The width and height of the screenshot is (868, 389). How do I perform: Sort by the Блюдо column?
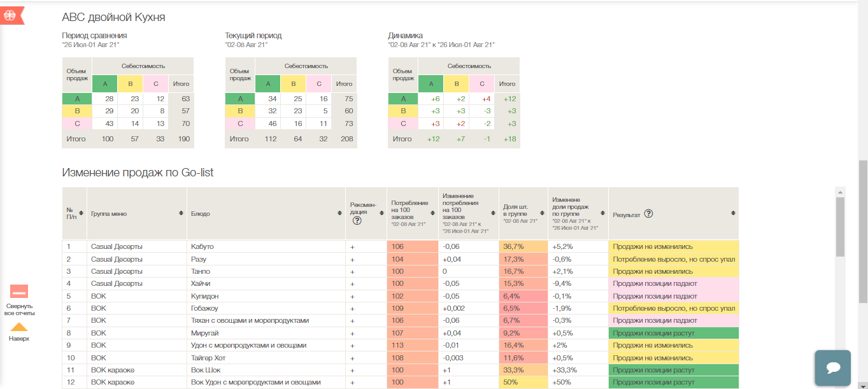coord(340,213)
